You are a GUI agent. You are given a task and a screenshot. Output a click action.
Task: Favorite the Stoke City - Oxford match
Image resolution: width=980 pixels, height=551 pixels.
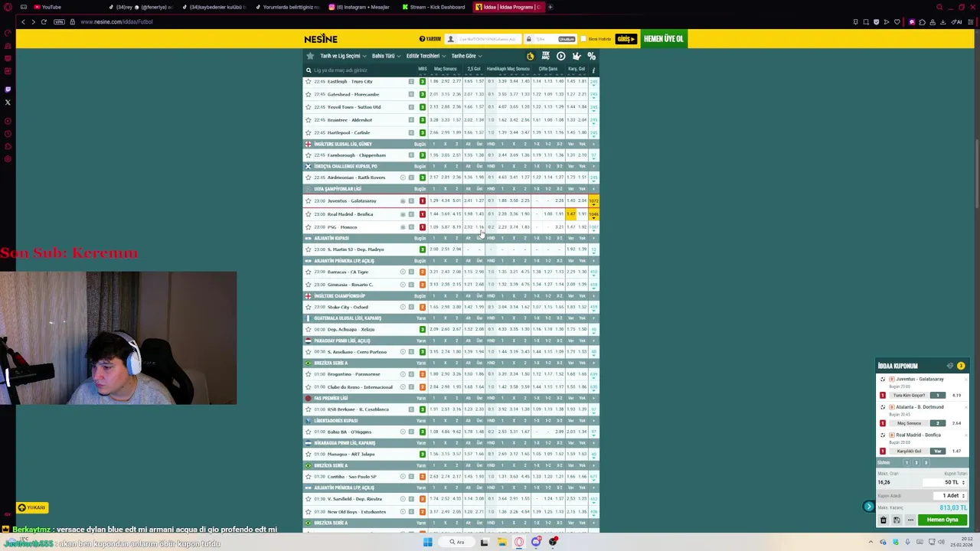309,307
